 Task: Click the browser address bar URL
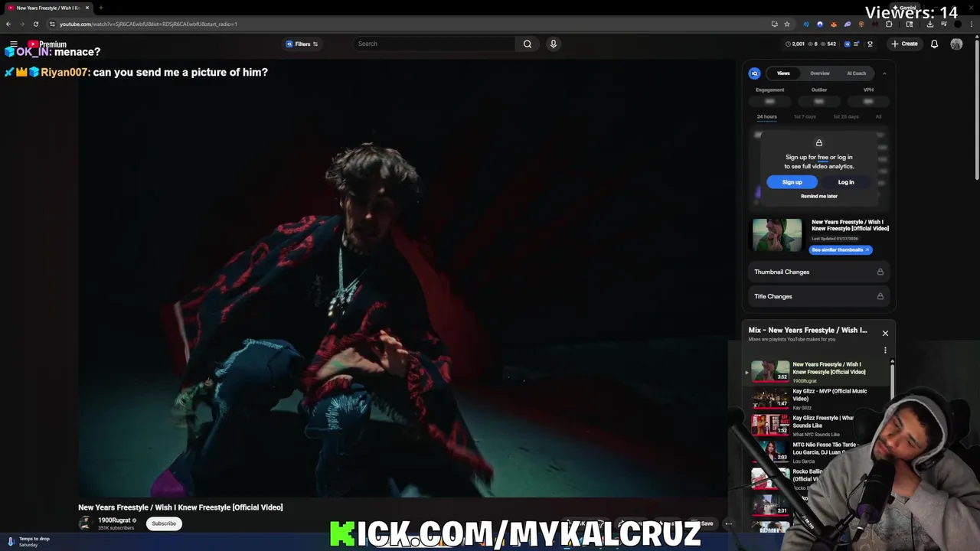[x=149, y=24]
